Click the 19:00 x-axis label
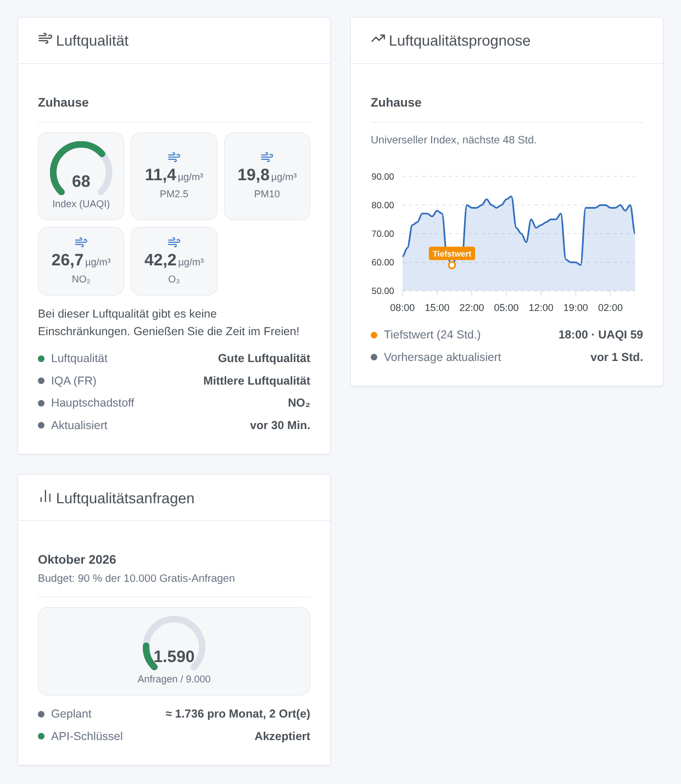The width and height of the screenshot is (681, 784). (x=576, y=308)
